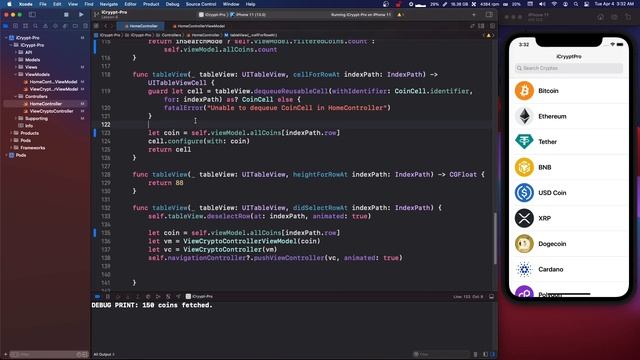Show only the console pane toggle
This screenshot has height=360, width=640.
tap(493, 354)
